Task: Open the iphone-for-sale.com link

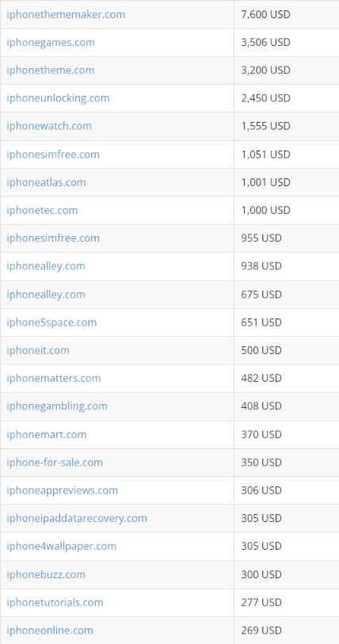Action: coord(55,463)
